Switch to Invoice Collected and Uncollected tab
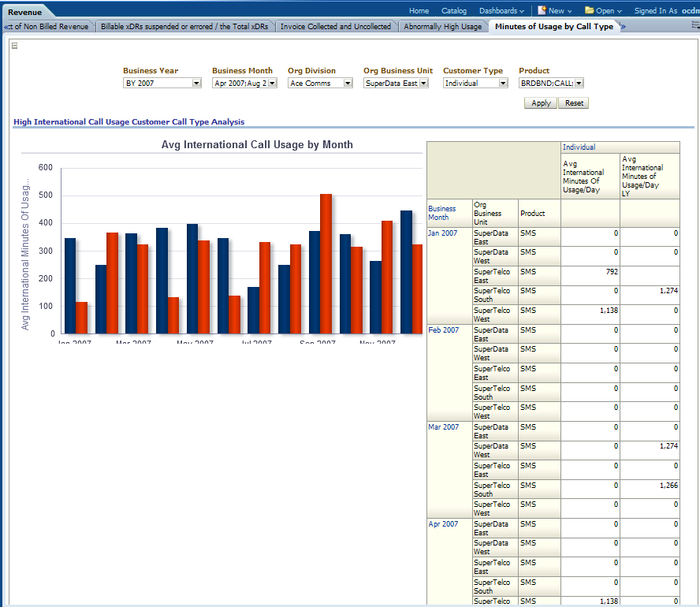 click(x=336, y=27)
